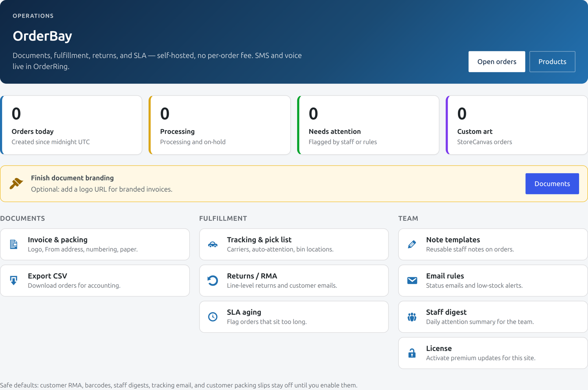Open SLA aging settings

pyautogui.click(x=294, y=316)
